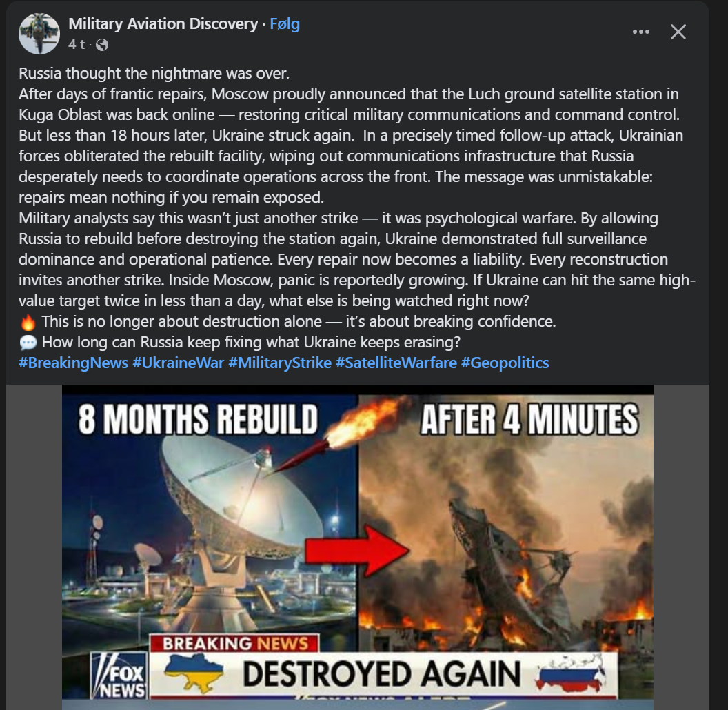The width and height of the screenshot is (728, 710).
Task: Open the #Geopolitics hashtag
Action: click(505, 363)
